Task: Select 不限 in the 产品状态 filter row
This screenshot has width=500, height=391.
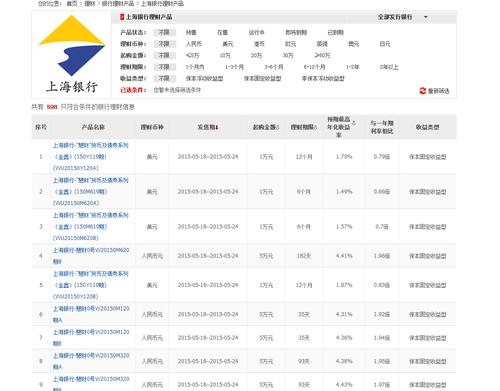Action: (164, 32)
